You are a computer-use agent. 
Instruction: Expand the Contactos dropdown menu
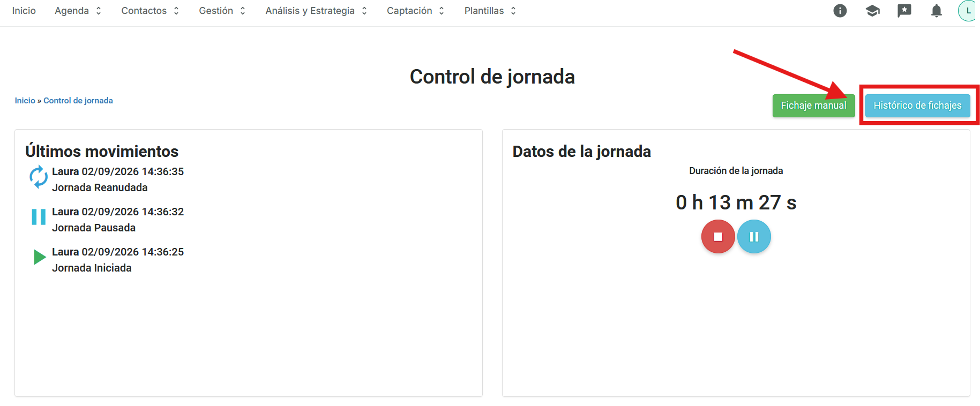[150, 11]
